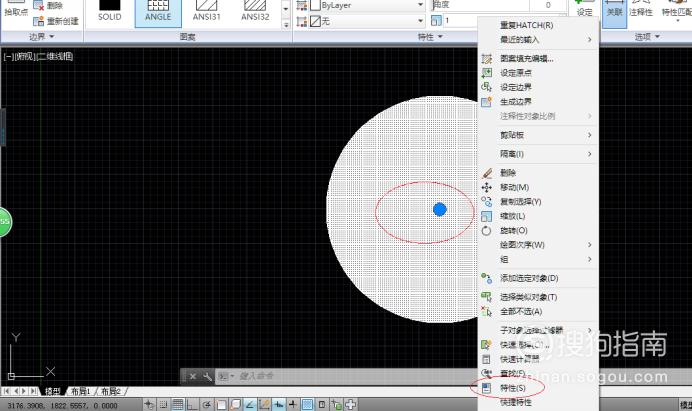
Task: Click the 拾取点 pick points button
Action: coord(16,9)
